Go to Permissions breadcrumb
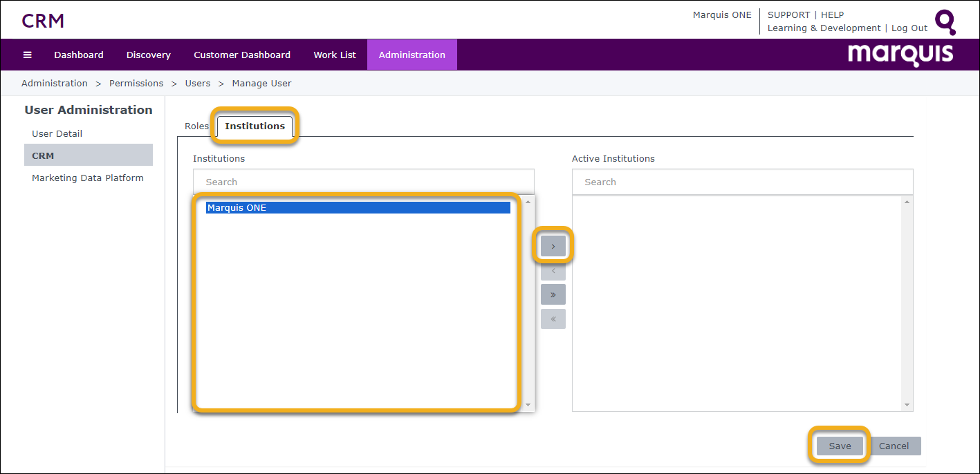This screenshot has height=474, width=980. point(136,83)
